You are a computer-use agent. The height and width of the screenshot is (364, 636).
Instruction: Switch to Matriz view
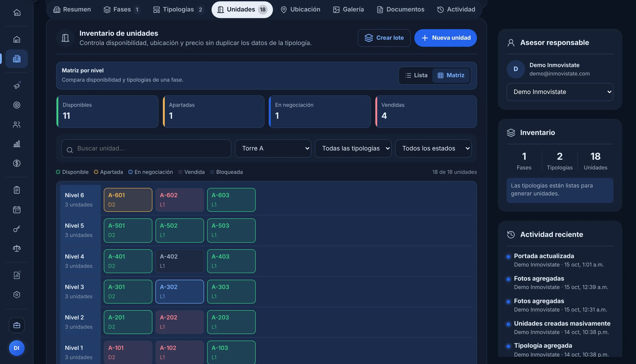tap(451, 75)
